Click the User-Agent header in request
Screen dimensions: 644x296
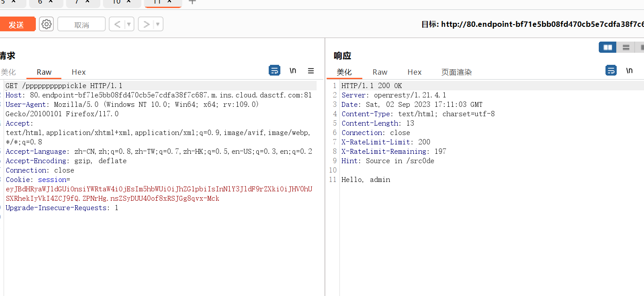[132, 109]
